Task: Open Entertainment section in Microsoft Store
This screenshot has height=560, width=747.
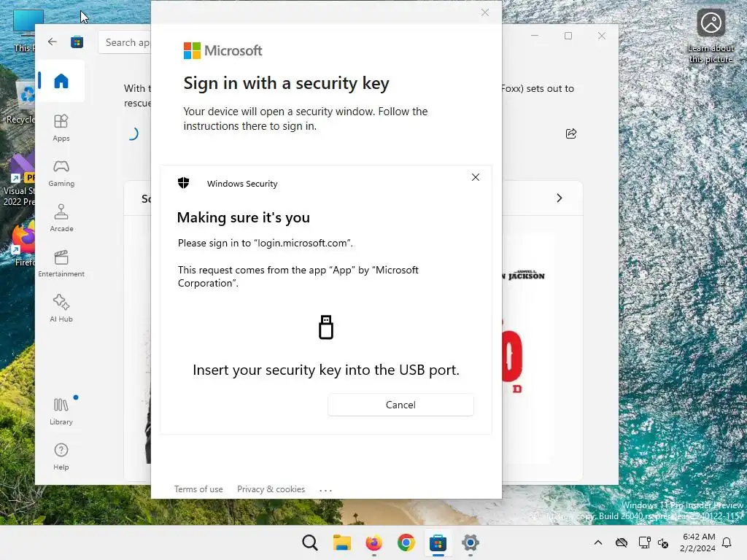Action: [61, 263]
